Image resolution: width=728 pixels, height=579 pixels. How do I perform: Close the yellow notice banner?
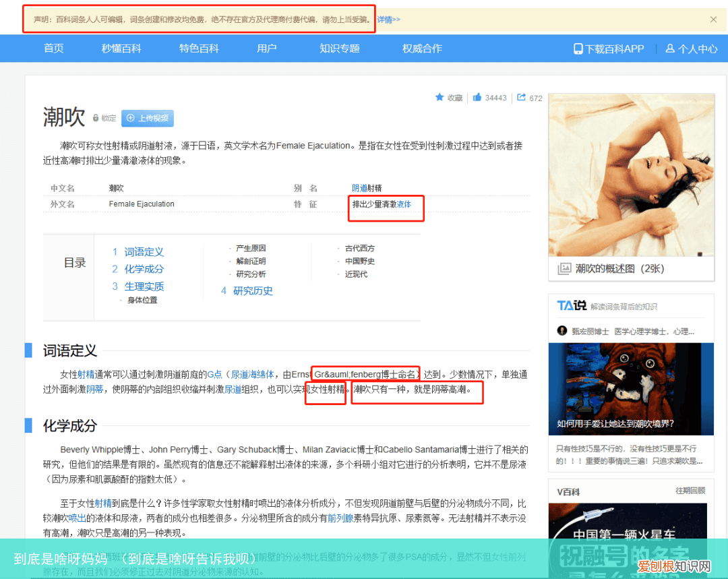point(713,20)
